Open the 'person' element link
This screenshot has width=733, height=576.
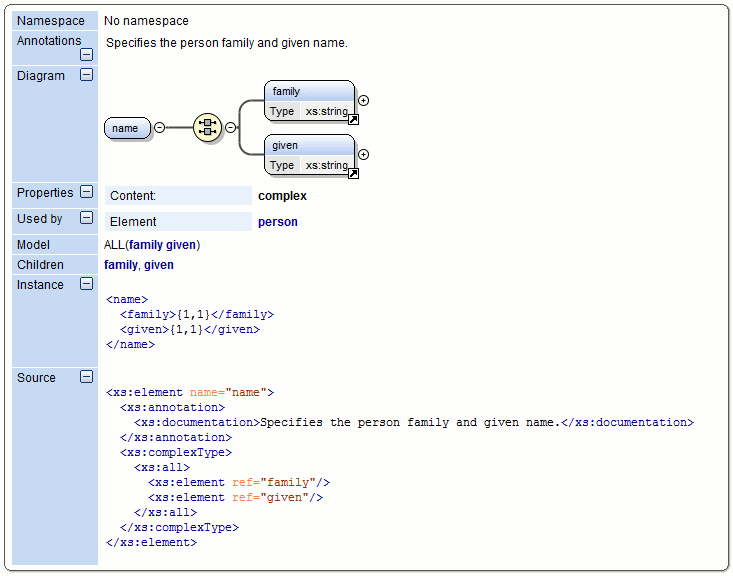(278, 222)
